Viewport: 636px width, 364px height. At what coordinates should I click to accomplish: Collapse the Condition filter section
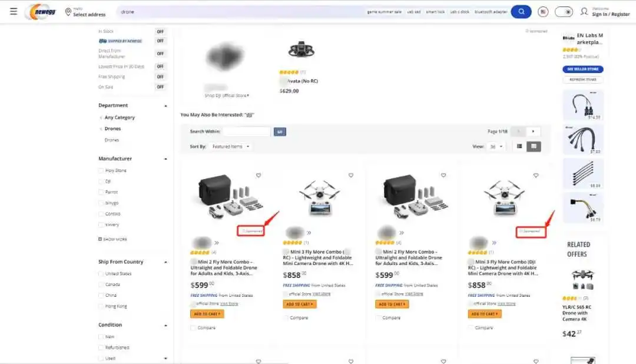tap(165, 325)
